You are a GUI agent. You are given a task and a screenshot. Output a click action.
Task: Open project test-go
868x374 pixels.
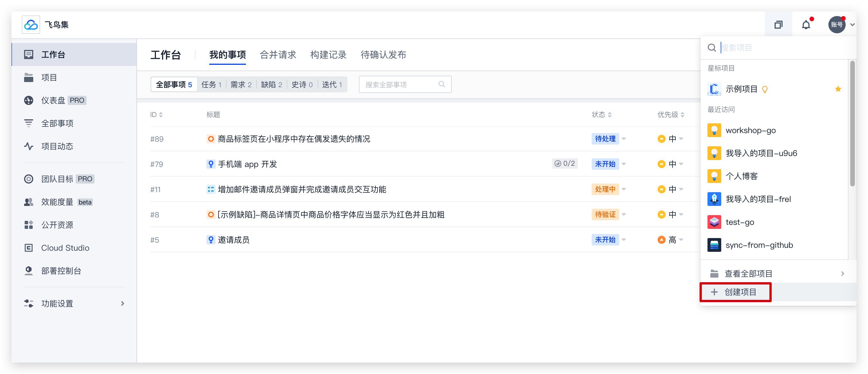(774, 222)
